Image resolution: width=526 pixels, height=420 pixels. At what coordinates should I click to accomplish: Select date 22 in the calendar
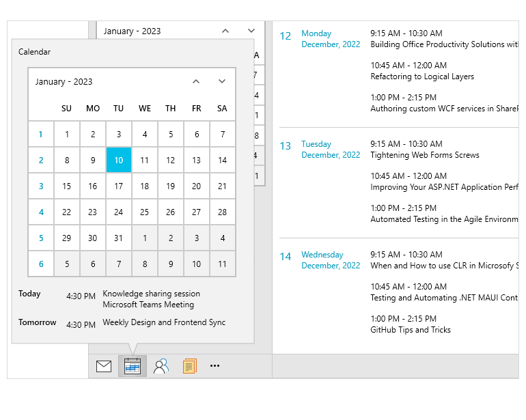(67, 212)
